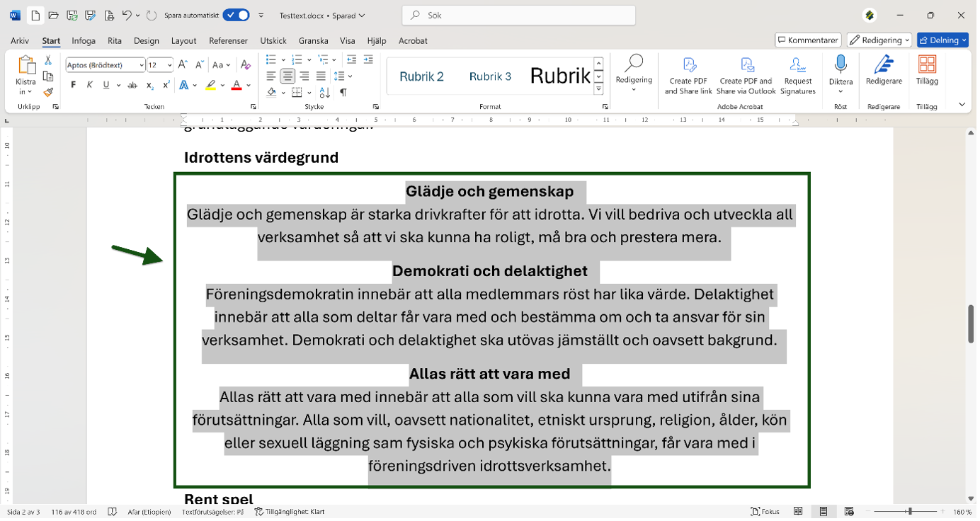The image size is (980, 521).
Task: Switch to the Infoga tab
Action: pyautogui.click(x=84, y=41)
